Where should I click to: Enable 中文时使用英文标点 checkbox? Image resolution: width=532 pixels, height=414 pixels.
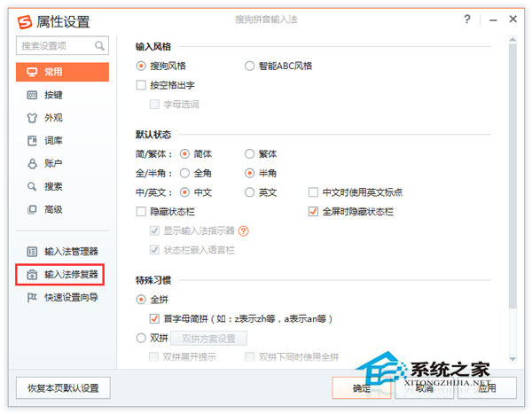tap(313, 192)
